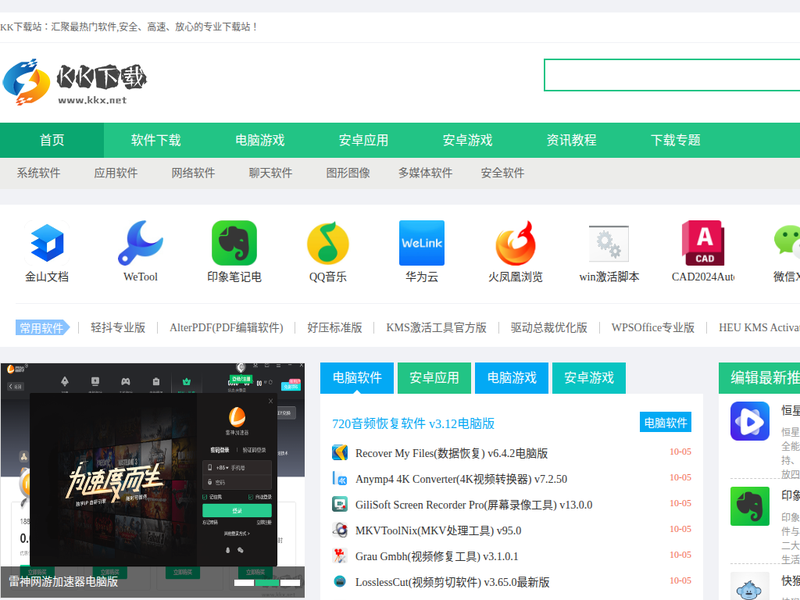Open the 720音频恢复软件 v3.12 headline link
800x600 pixels.
coord(413,423)
